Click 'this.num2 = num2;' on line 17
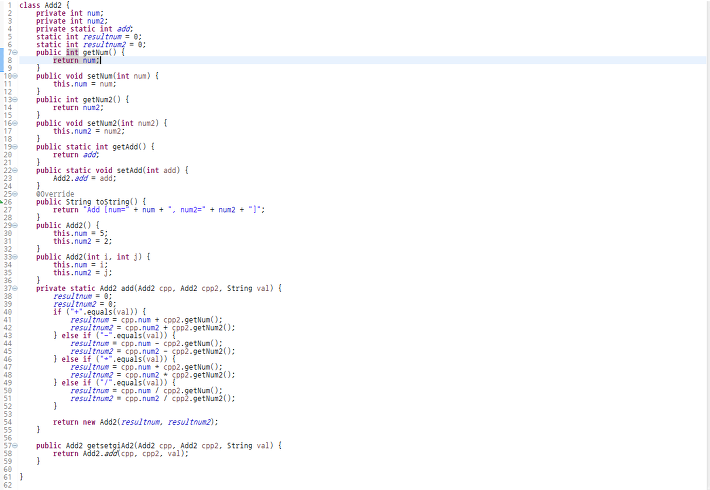 pyautogui.click(x=89, y=131)
